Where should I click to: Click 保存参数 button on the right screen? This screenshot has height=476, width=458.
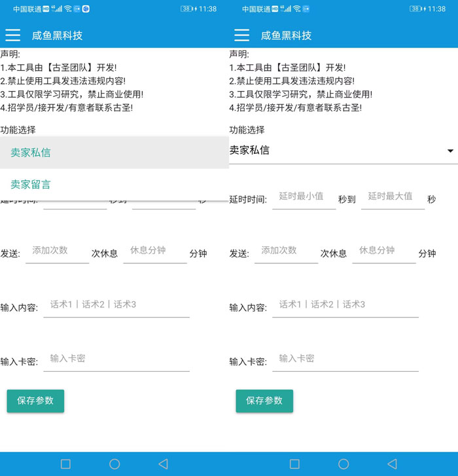click(x=264, y=401)
